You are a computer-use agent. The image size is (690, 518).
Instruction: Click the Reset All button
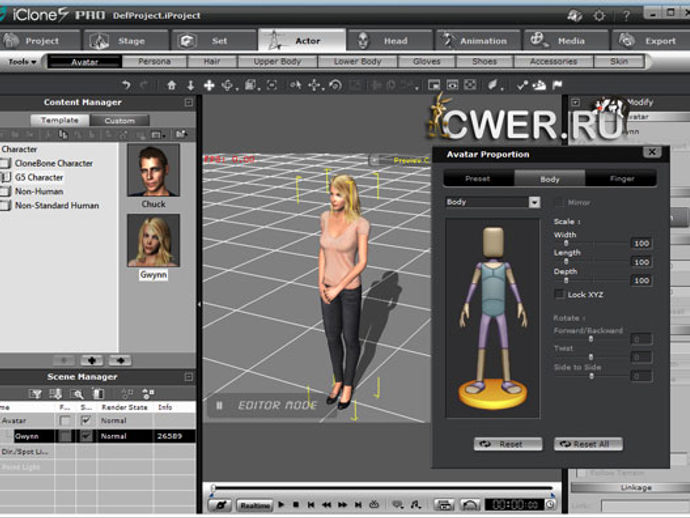[588, 444]
